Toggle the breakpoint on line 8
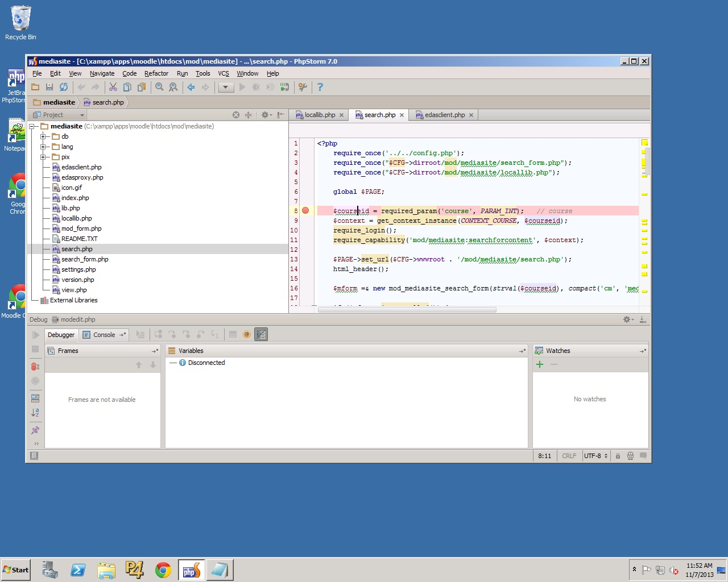 pyautogui.click(x=305, y=210)
